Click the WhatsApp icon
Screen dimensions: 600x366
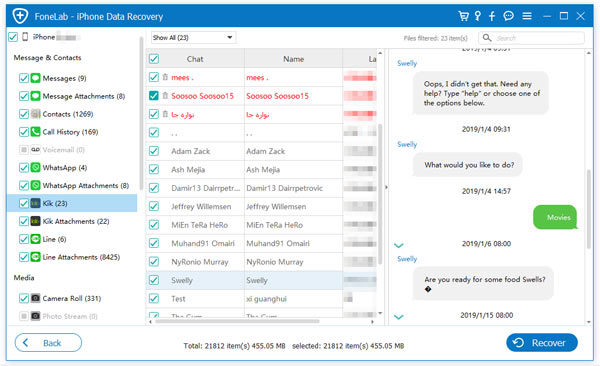point(36,167)
